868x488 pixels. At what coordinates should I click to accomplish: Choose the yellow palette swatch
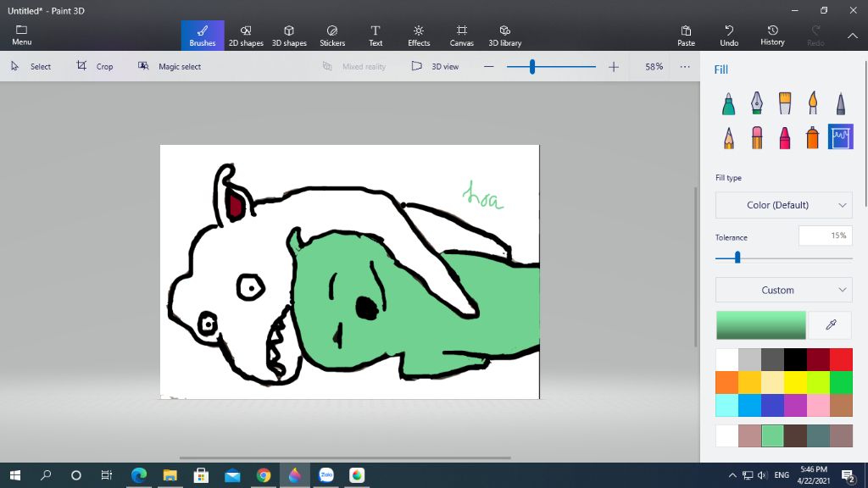click(795, 382)
